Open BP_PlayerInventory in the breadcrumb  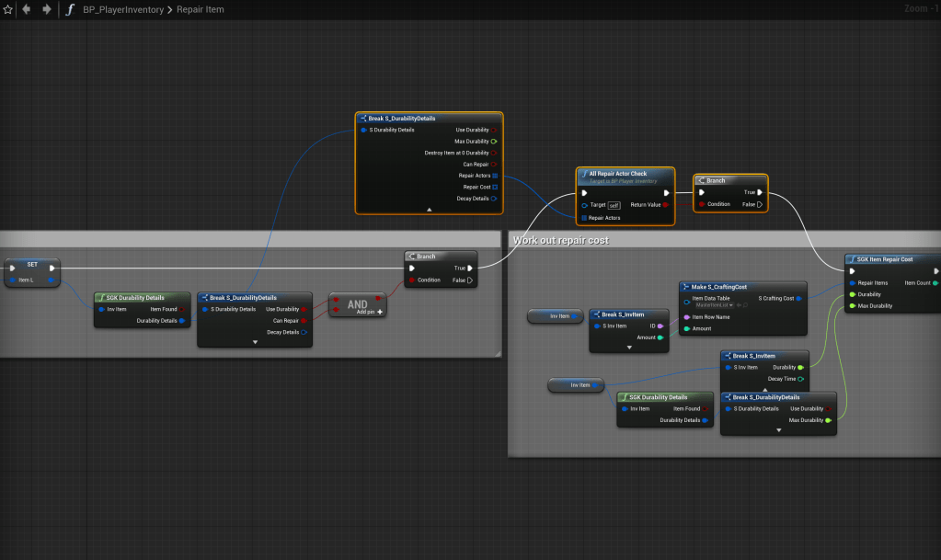coord(122,9)
